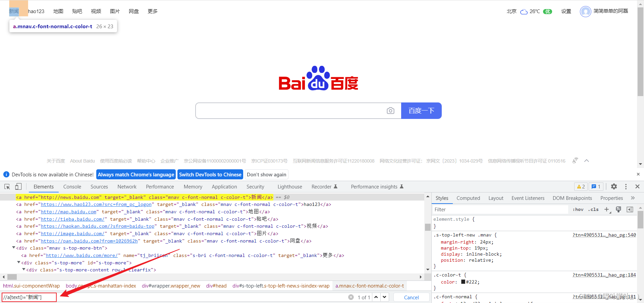Cancel the DOM search
Image resolution: width=644 pixels, height=303 pixels.
[x=411, y=297]
